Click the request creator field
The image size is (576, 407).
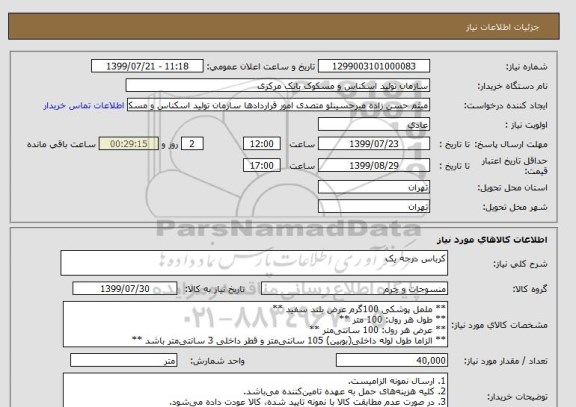click(278, 105)
